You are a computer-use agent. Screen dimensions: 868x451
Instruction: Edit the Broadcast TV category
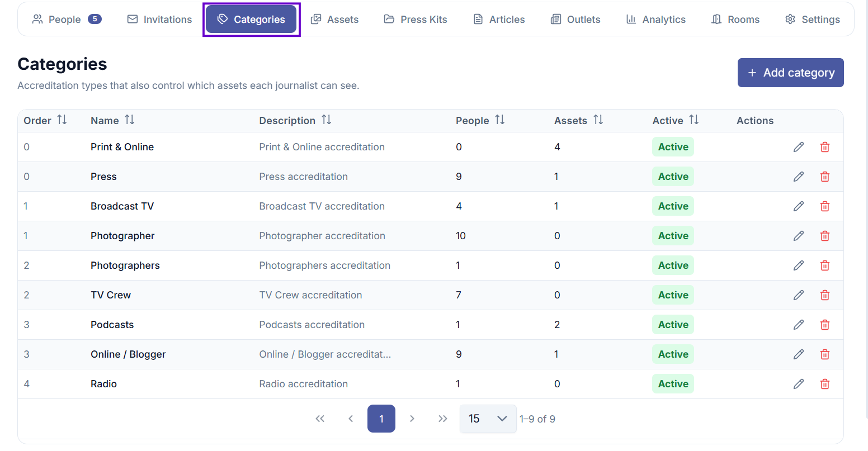(799, 206)
